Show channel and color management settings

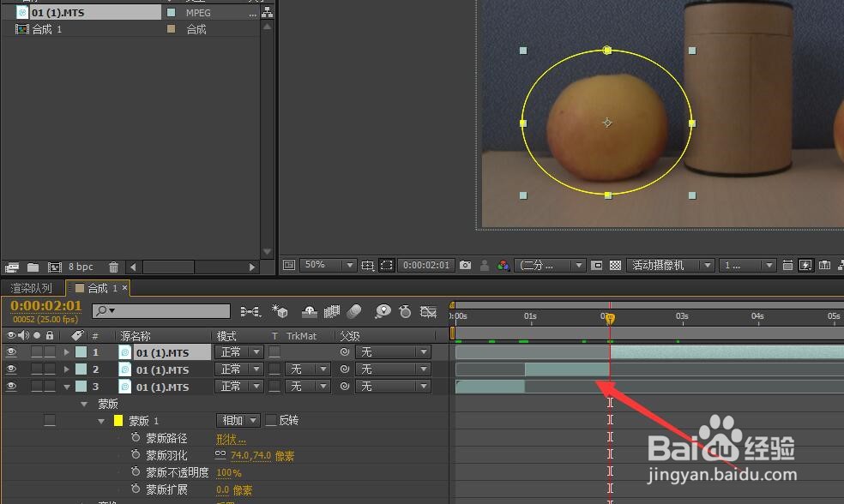click(503, 265)
